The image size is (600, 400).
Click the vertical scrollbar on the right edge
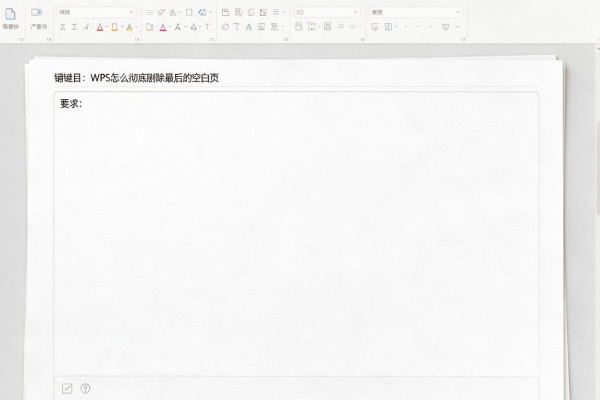[x=598, y=168]
